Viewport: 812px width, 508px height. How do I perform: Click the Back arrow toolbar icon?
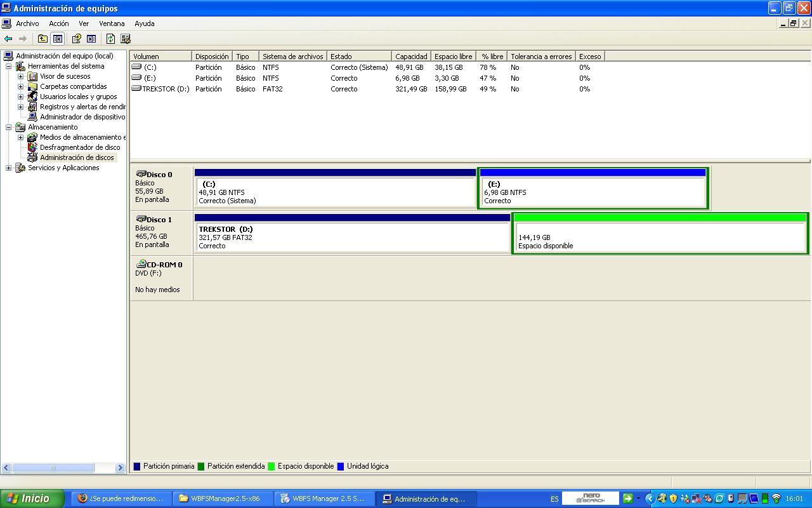click(x=8, y=39)
